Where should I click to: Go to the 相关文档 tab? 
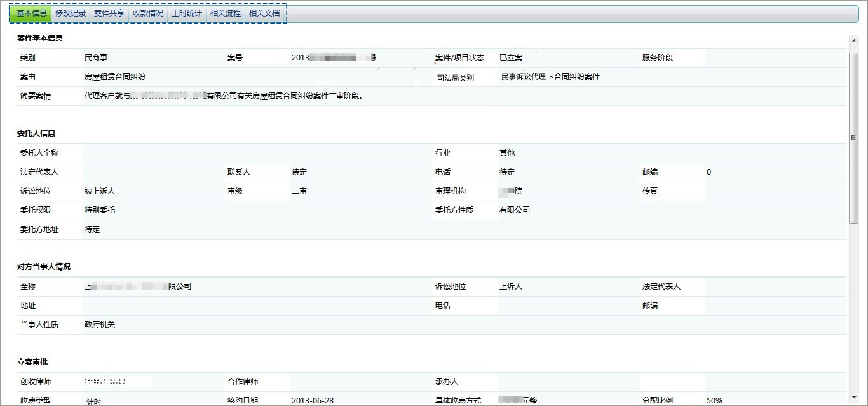264,13
